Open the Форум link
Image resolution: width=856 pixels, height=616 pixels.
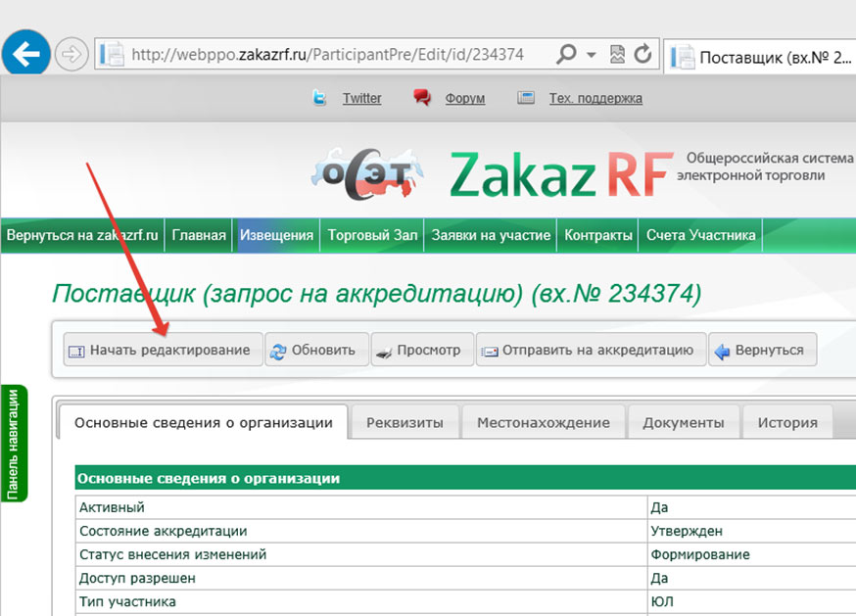click(x=465, y=98)
